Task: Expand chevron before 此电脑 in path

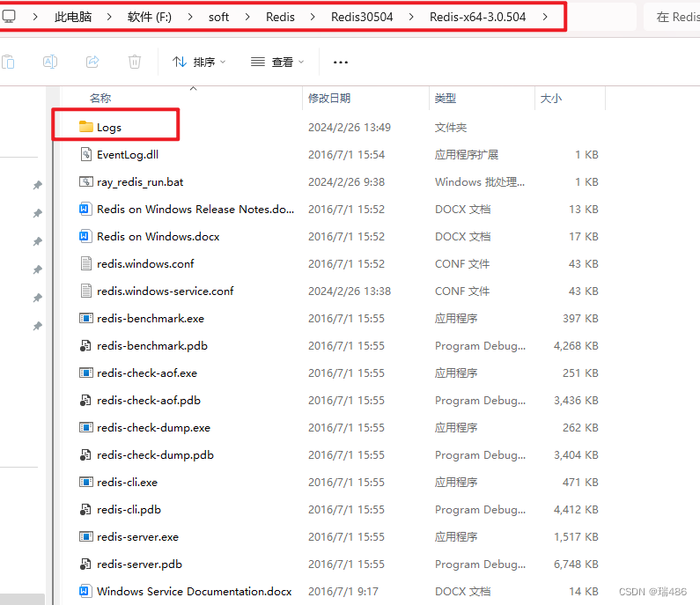Action: click(x=35, y=17)
